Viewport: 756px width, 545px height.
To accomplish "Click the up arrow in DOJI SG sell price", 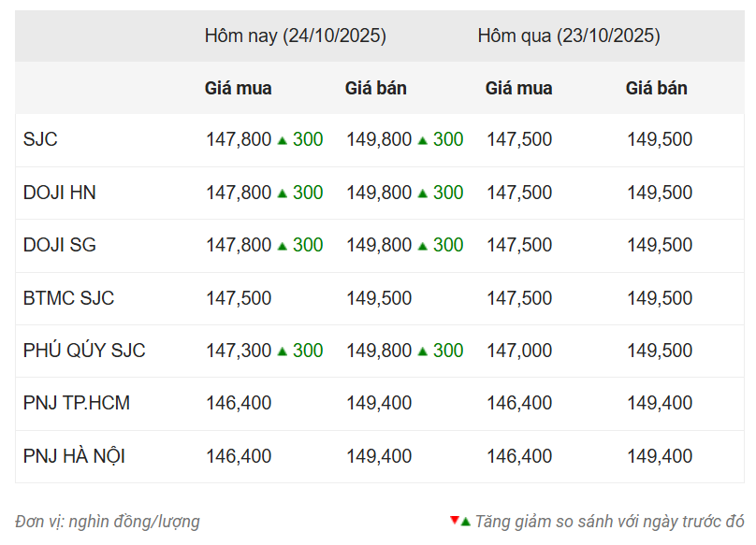I will pos(422,246).
